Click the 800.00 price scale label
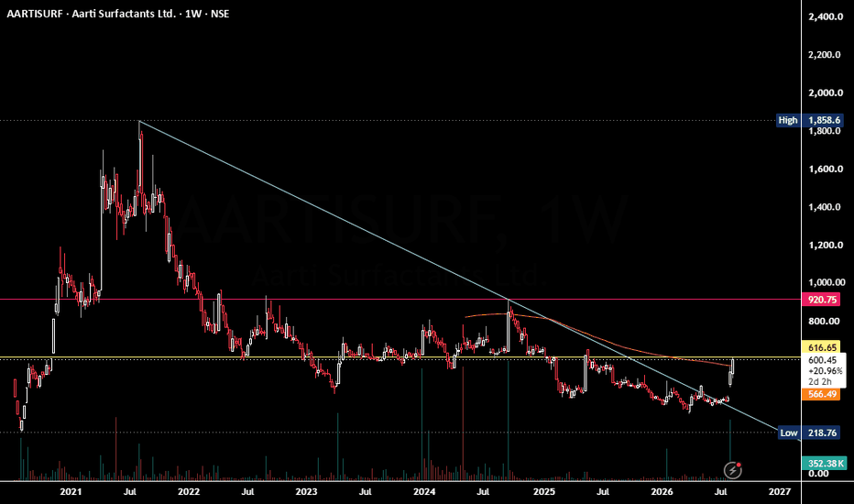The width and height of the screenshot is (854, 504). (x=824, y=321)
